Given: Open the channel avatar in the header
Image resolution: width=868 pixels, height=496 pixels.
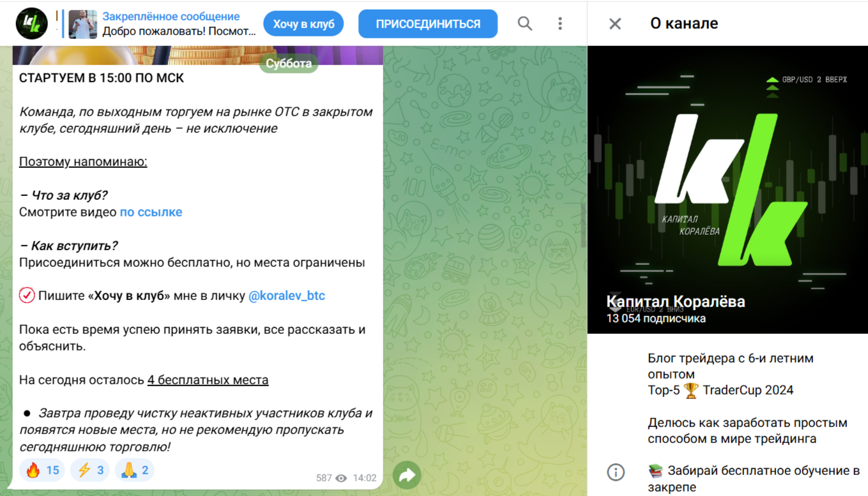Looking at the screenshot, I should point(32,24).
